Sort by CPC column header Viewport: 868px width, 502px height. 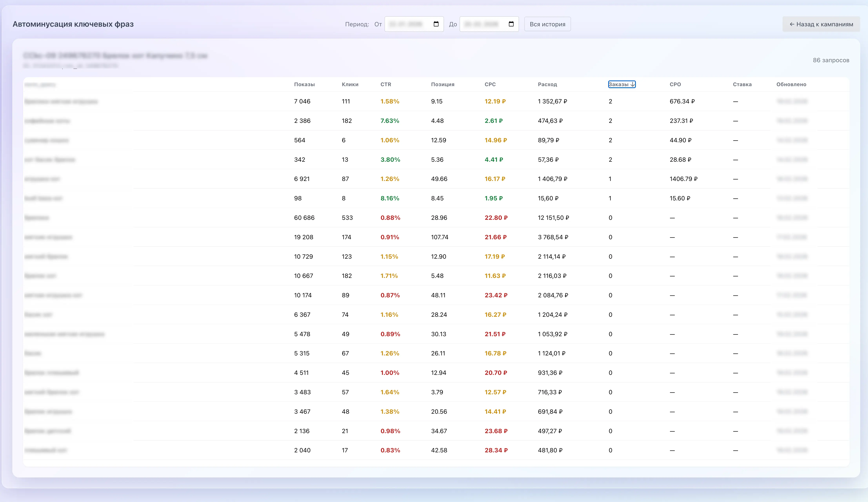(x=490, y=84)
